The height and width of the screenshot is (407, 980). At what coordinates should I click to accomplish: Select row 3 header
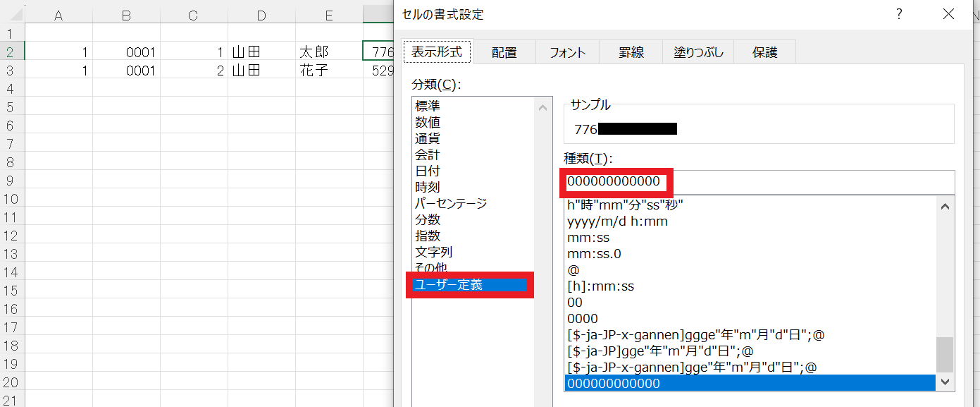pyautogui.click(x=10, y=71)
